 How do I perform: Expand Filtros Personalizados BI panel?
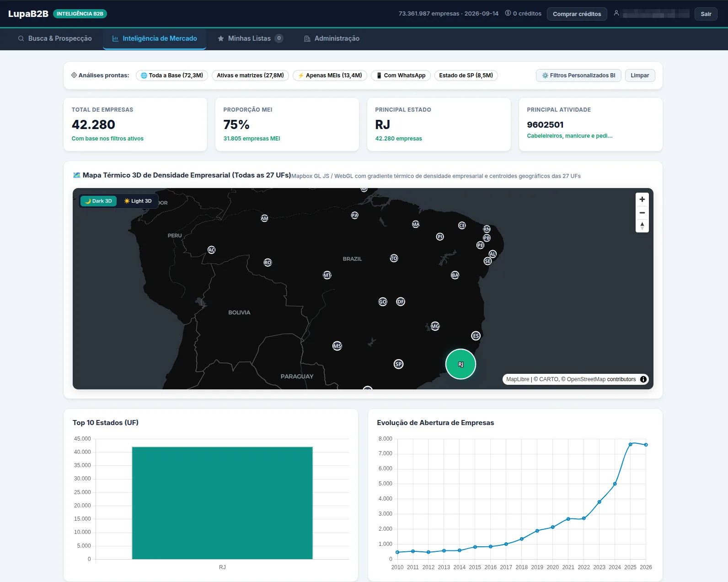tap(578, 75)
